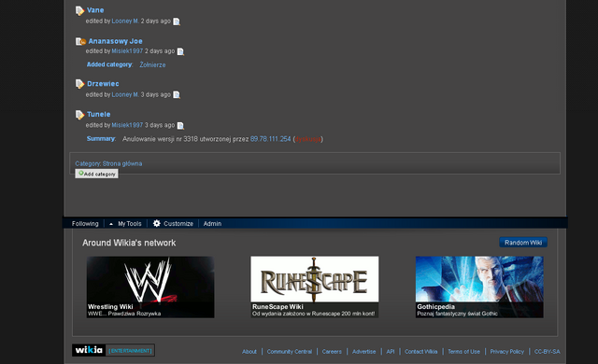
Task: Click the Random Wiki button
Action: 523,243
